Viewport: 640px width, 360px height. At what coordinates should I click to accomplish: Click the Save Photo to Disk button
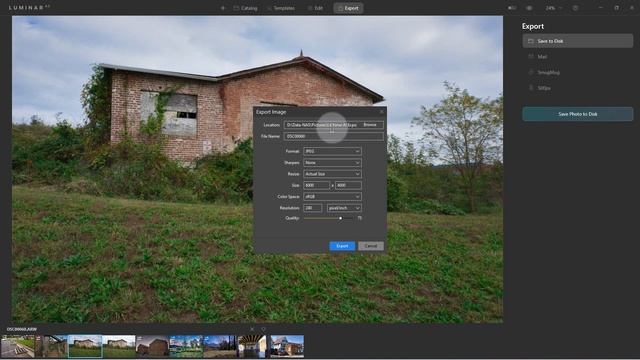578,114
